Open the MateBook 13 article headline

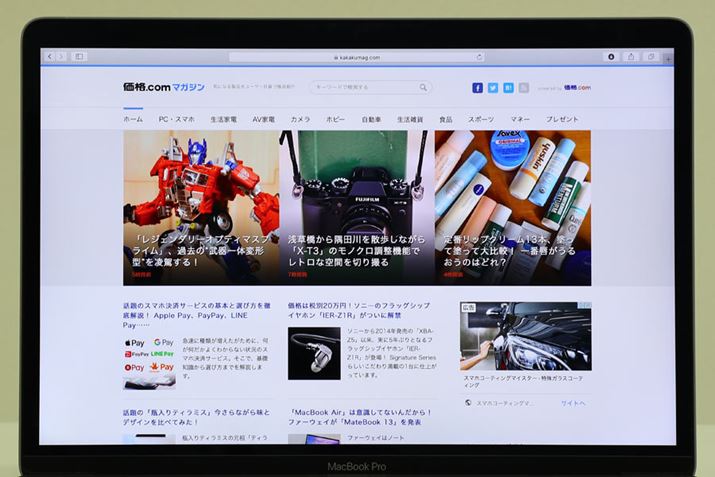[x=360, y=417]
